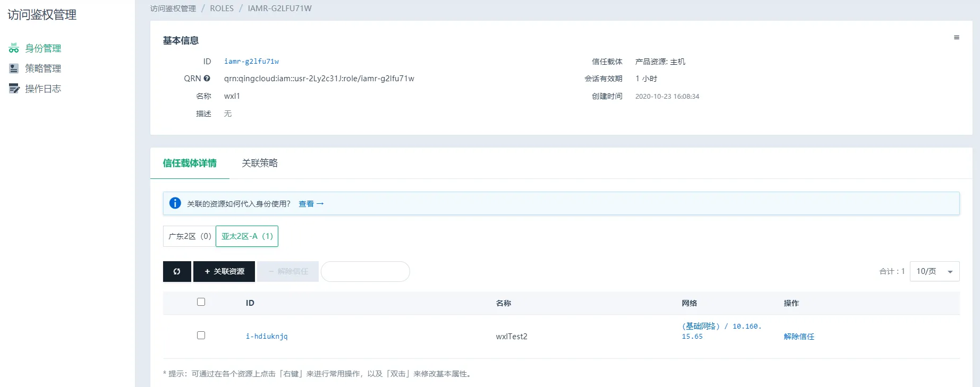This screenshot has width=980, height=387.
Task: Click the 网络 column header
Action: pos(689,303)
